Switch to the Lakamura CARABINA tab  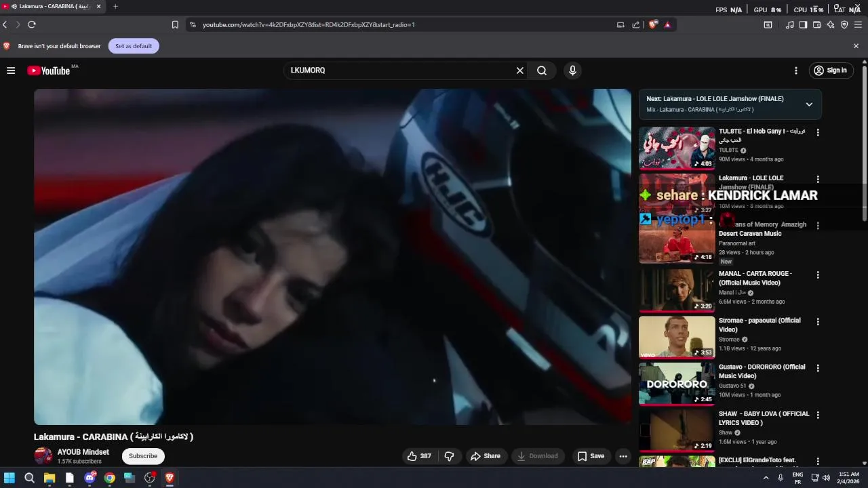tap(53, 6)
